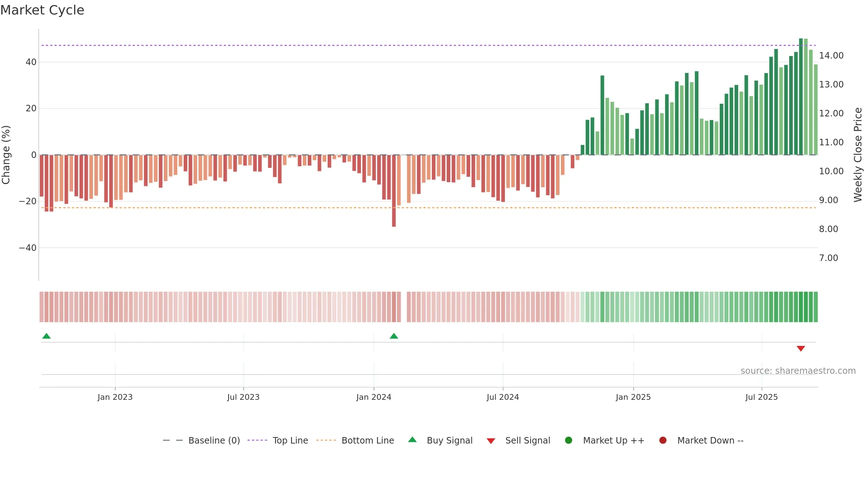Screen dimensions: 868x488
Task: Click the green Market Up circle icon
Action: point(569,440)
